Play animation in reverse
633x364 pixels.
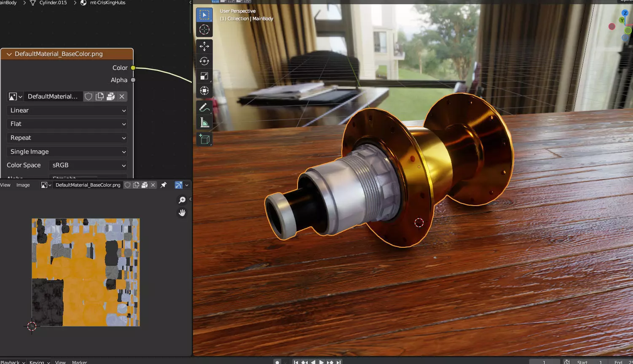pos(313,362)
